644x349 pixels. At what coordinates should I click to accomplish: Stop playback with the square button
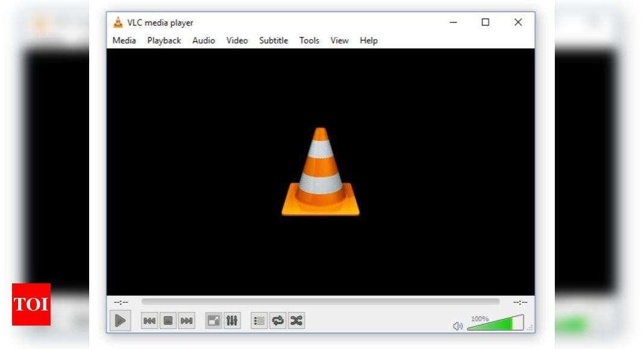[x=168, y=321]
